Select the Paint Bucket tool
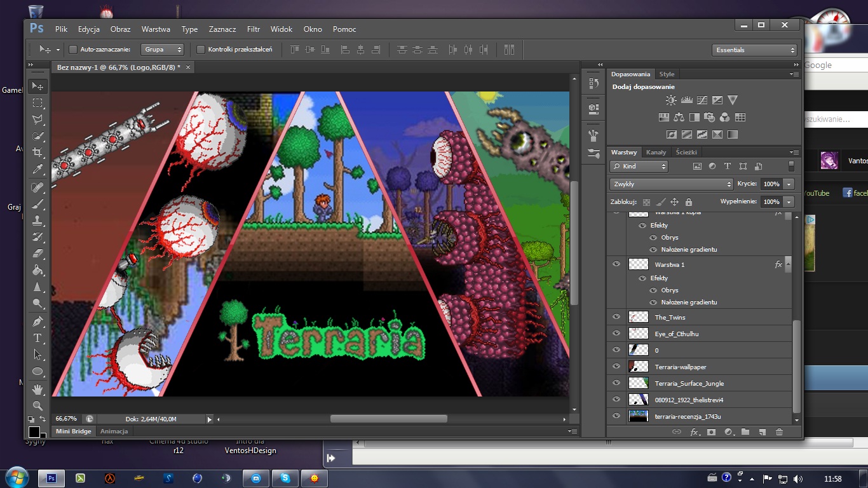This screenshot has width=868, height=488. click(x=38, y=270)
